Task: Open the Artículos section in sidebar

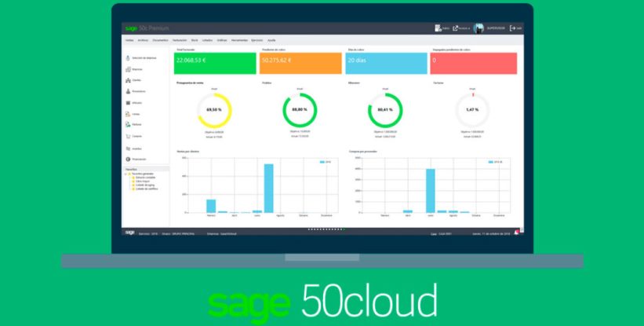Action: (134, 103)
